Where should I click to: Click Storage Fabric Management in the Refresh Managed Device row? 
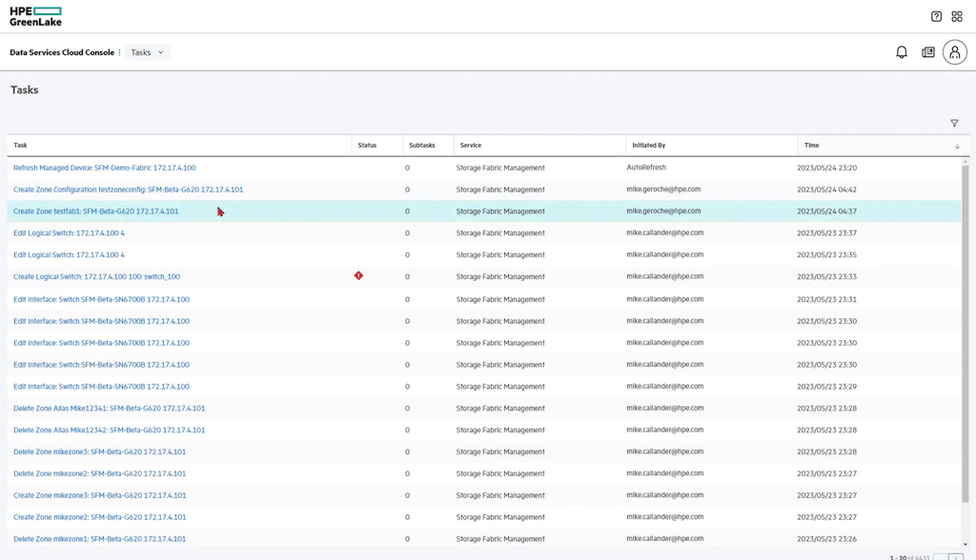point(500,168)
